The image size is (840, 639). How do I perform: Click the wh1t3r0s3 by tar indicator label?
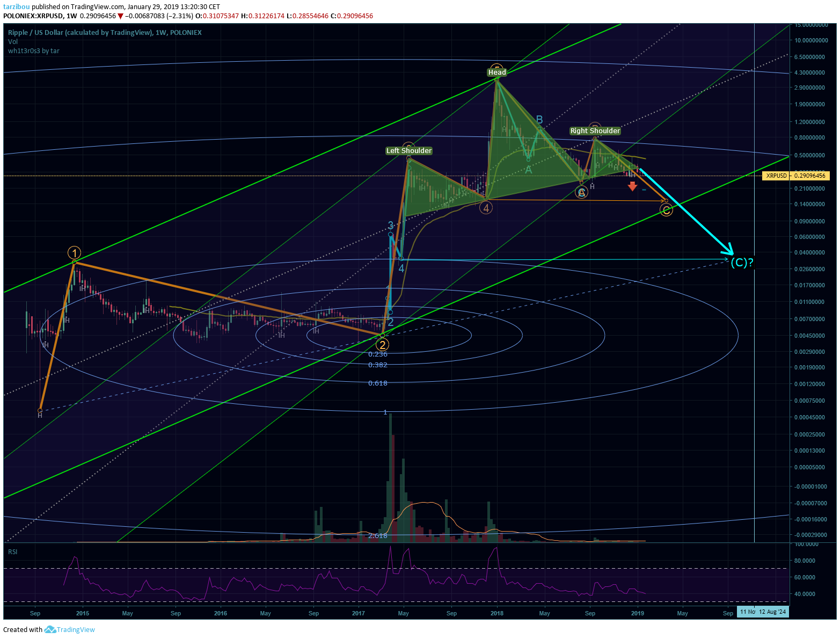tap(34, 51)
